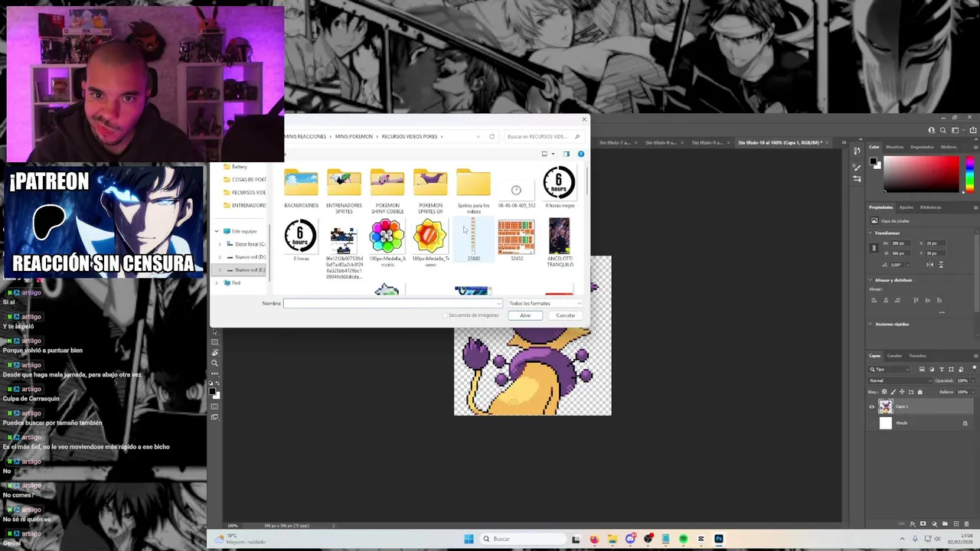Toggle the width-height link constraint icon
Viewport: 980px width, 551px height.
tap(874, 248)
